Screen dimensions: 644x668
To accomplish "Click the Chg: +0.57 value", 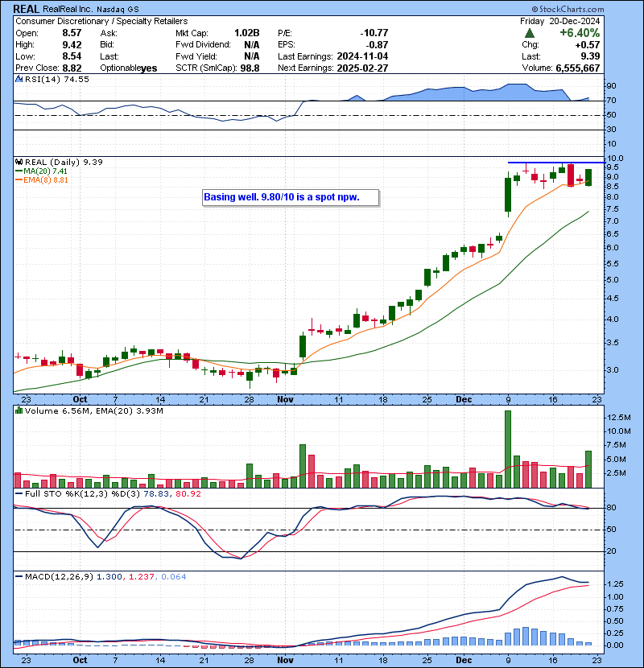I will coord(588,45).
